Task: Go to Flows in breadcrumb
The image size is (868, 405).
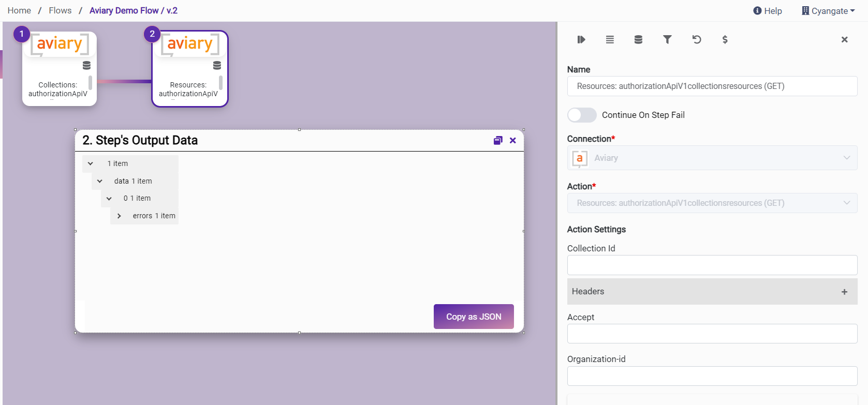Action: point(60,11)
